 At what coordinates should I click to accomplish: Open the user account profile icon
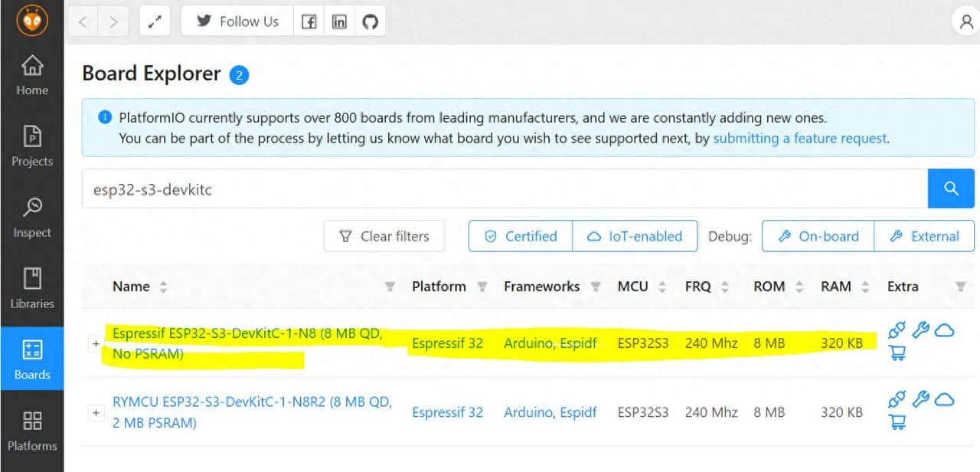click(x=966, y=21)
